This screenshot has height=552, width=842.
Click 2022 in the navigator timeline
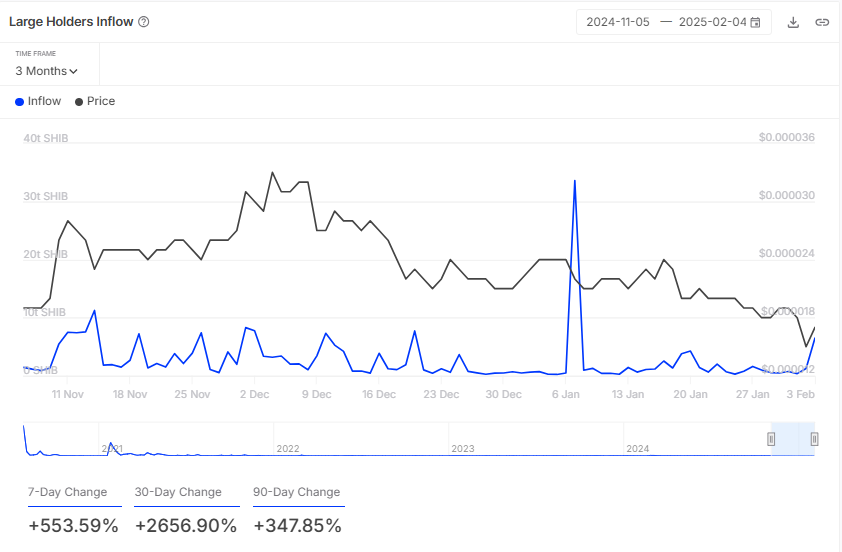tap(288, 449)
